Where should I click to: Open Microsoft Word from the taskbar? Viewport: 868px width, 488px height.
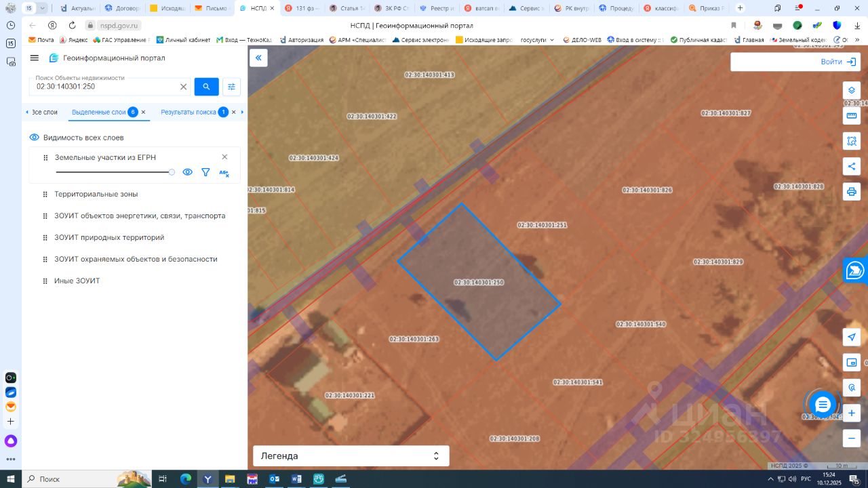[296, 479]
